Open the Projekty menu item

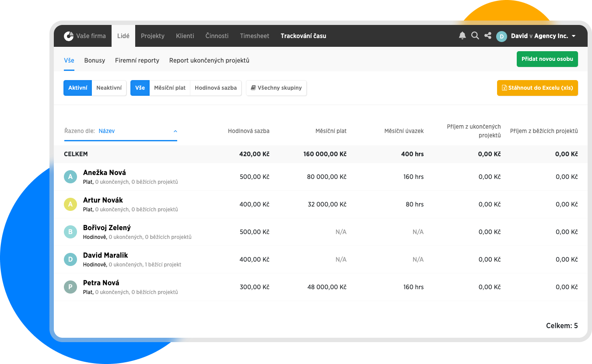coord(153,36)
